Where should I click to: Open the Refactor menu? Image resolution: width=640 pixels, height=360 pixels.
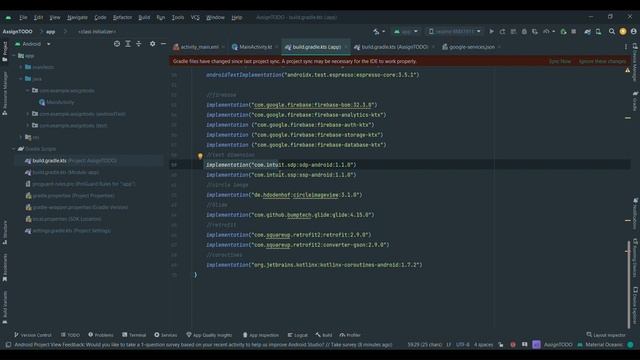point(122,18)
